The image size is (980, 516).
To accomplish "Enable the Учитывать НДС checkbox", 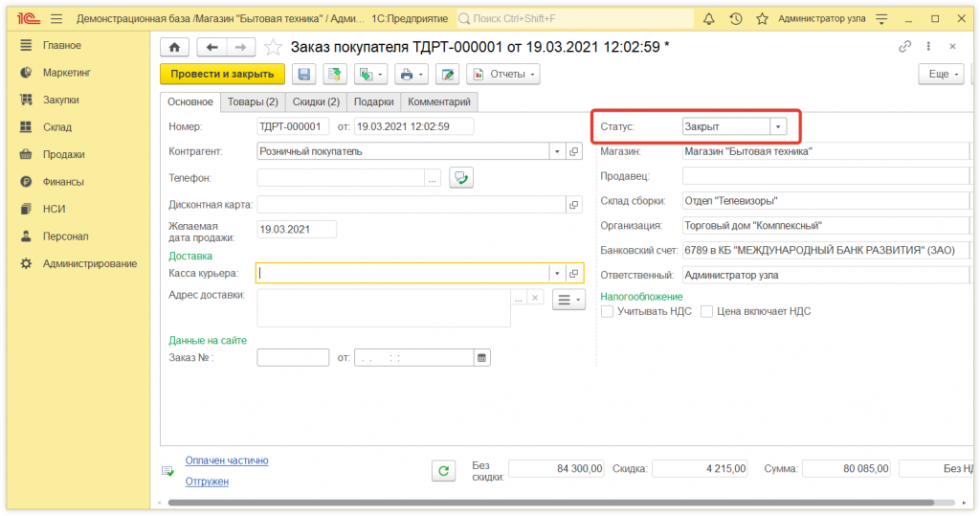I will point(607,311).
